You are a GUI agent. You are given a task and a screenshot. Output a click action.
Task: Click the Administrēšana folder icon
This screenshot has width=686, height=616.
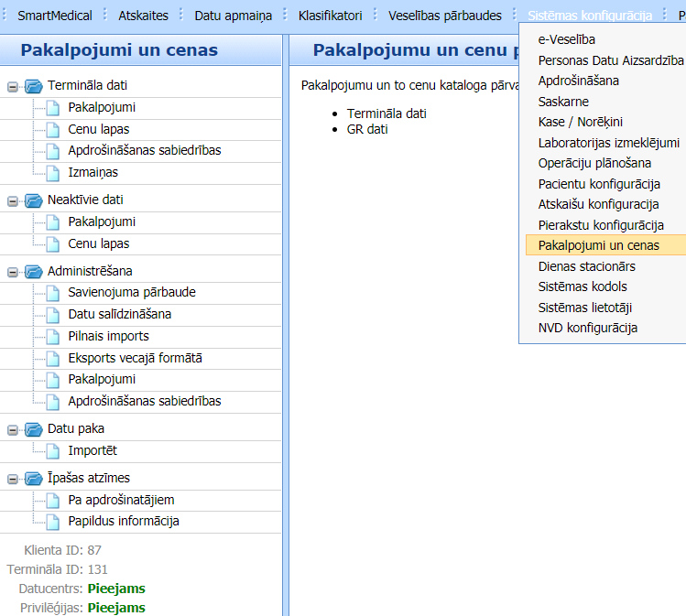pos(34,271)
